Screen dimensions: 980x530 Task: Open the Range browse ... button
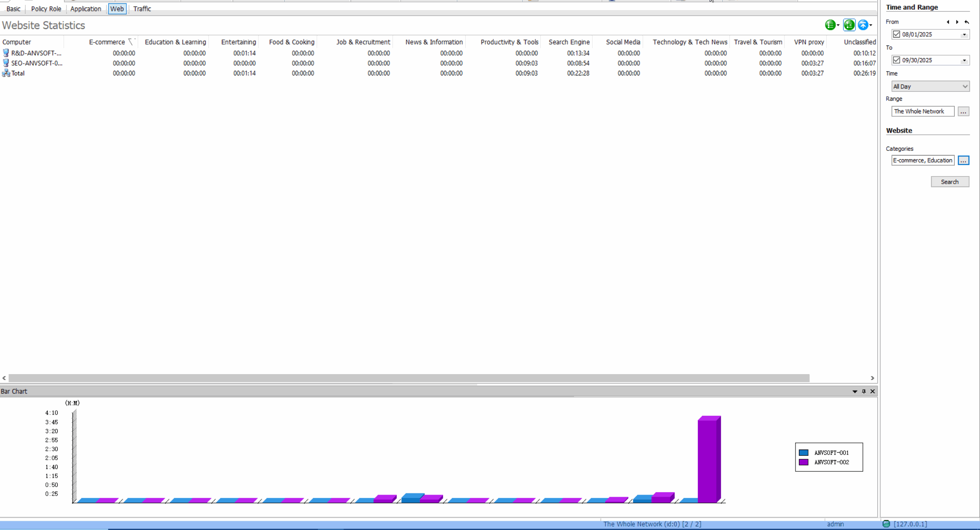(x=963, y=111)
